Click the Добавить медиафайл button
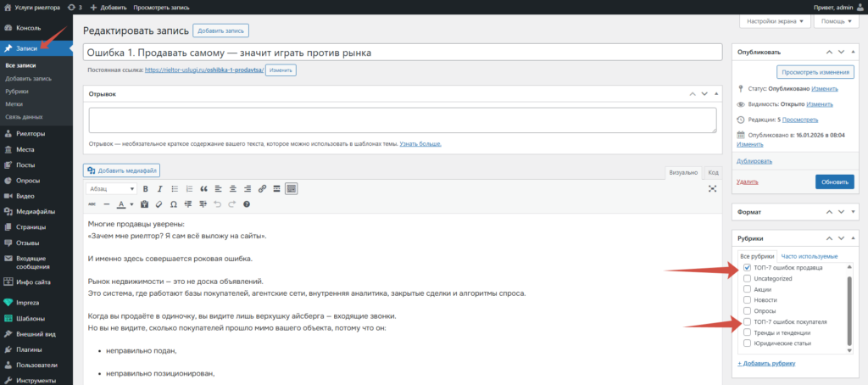Screen dimensions: 868x385 point(122,170)
